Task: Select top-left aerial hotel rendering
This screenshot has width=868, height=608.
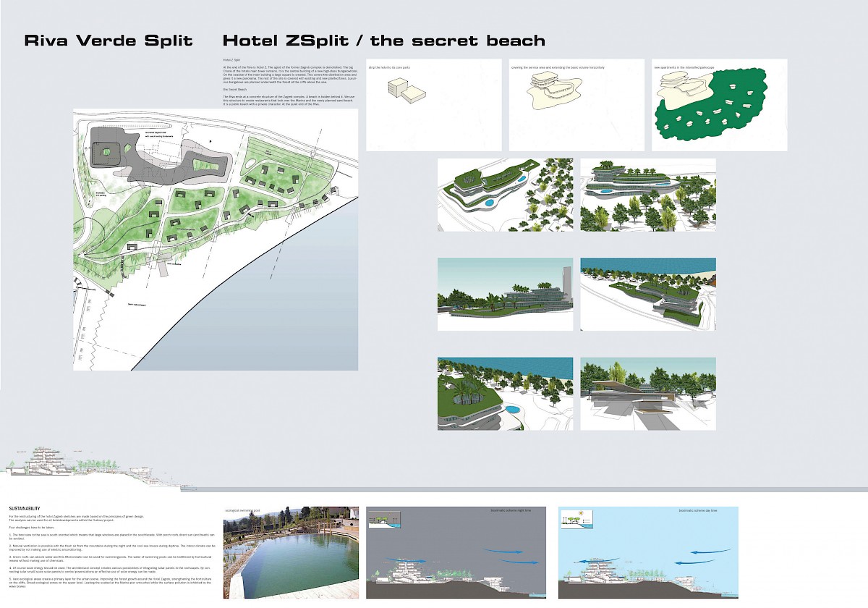Action: pos(505,195)
